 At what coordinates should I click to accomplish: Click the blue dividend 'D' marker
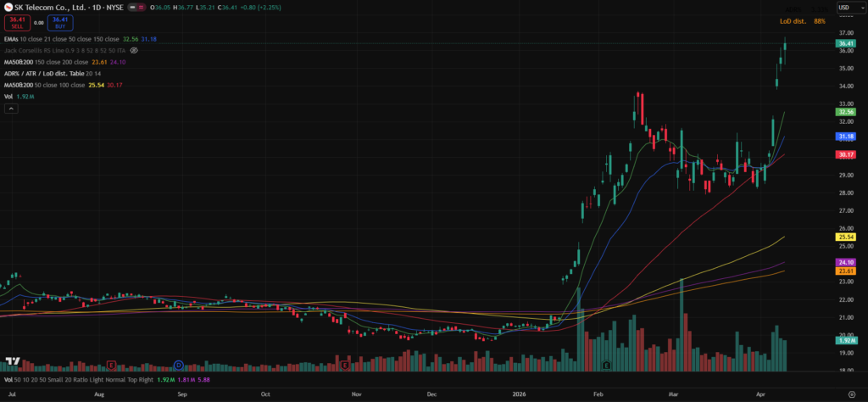[x=179, y=365]
